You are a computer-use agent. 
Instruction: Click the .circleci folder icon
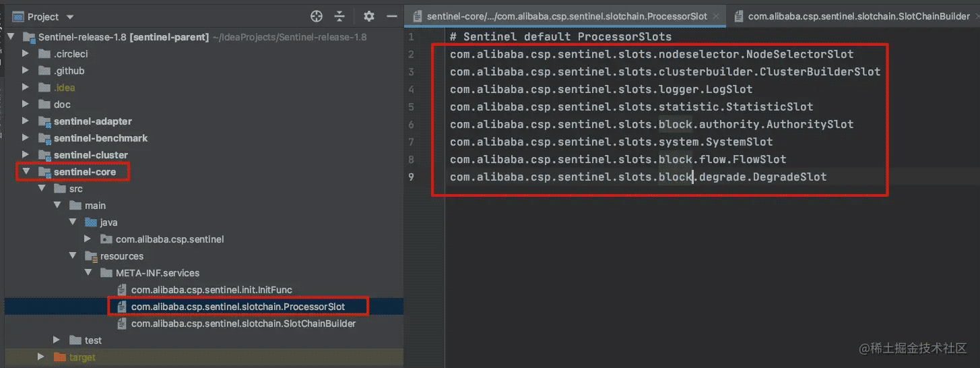pos(44,54)
